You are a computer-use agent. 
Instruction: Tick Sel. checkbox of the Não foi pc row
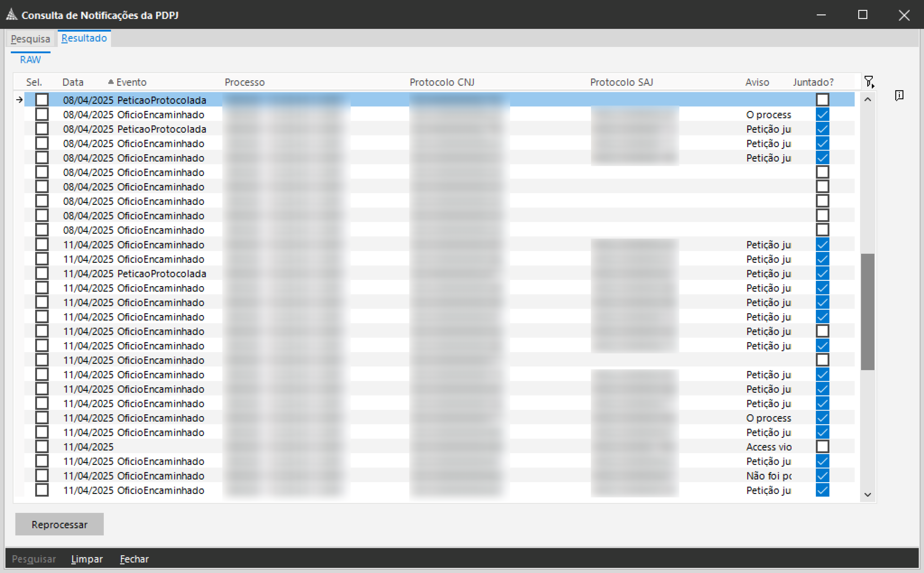click(42, 475)
